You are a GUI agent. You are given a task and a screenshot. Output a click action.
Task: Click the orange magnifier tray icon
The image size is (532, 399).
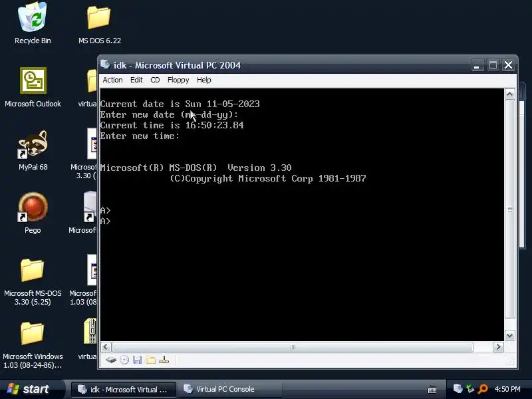[483, 388]
